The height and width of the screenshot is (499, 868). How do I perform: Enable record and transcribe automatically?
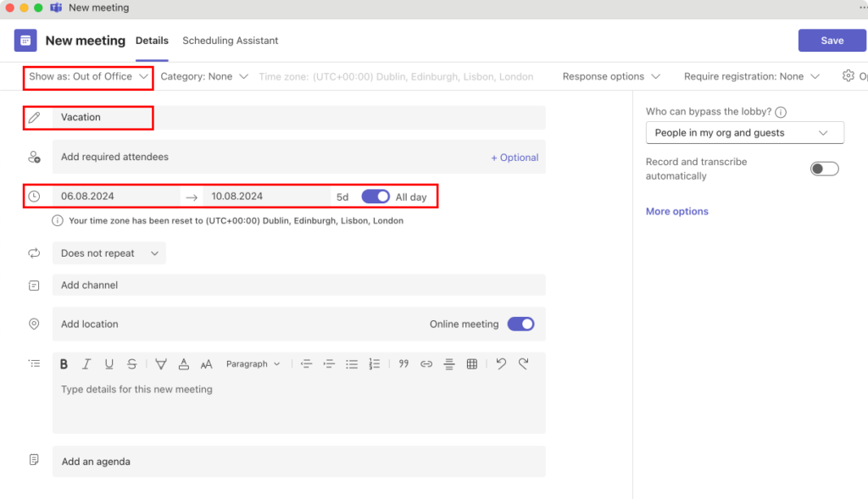pos(824,169)
